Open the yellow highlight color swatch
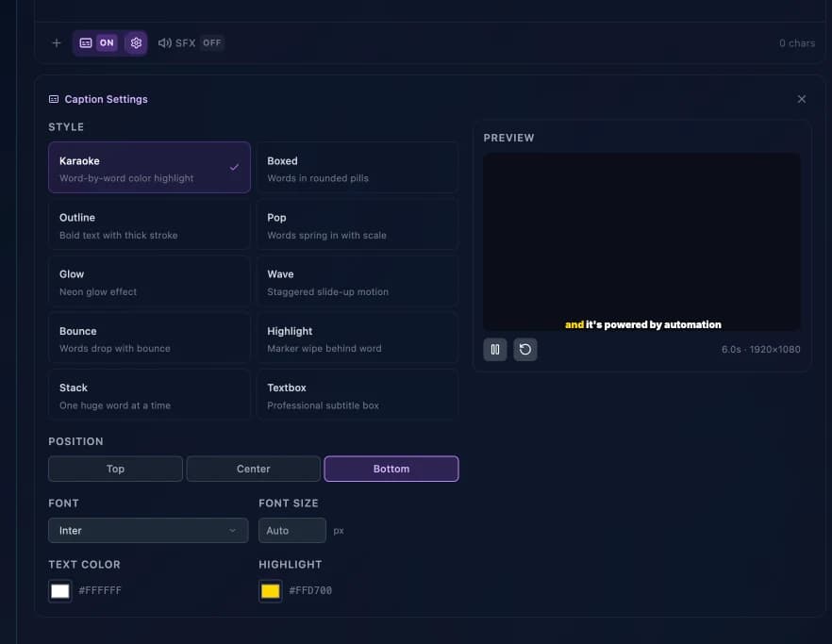The height and width of the screenshot is (644, 832). tap(271, 591)
